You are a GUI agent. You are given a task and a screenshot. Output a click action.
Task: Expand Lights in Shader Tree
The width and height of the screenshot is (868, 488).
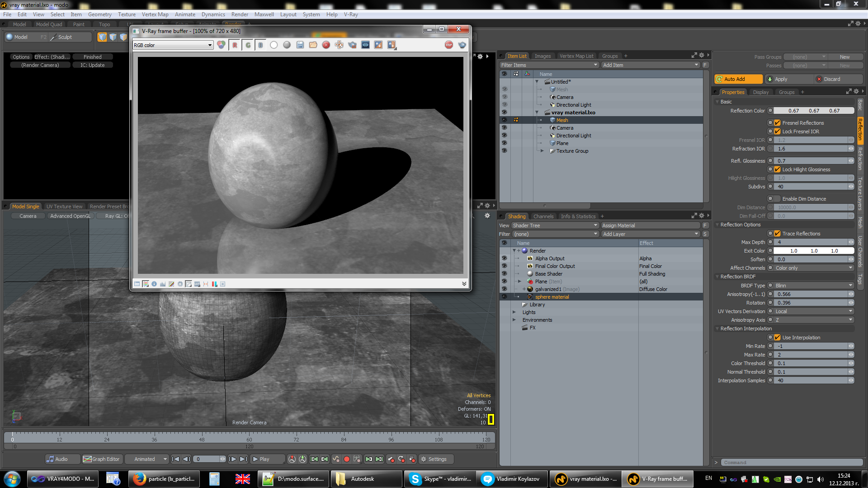(x=514, y=312)
